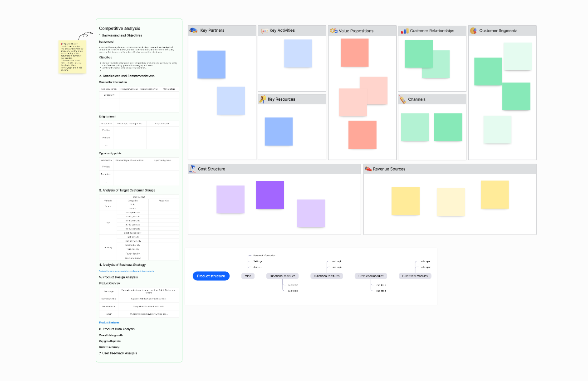Select the dark purple Cost Structure note
Screen dimensions: 588x381
click(270, 195)
